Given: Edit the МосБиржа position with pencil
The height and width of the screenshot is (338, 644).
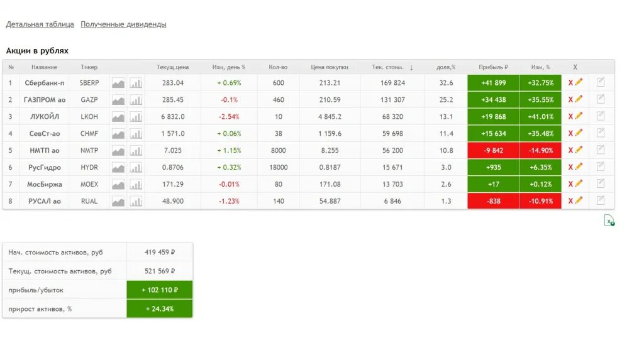Looking at the screenshot, I should (579, 184).
